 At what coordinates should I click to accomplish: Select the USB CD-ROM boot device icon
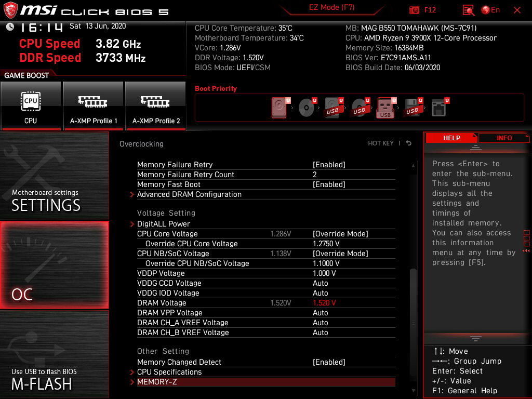[361, 108]
